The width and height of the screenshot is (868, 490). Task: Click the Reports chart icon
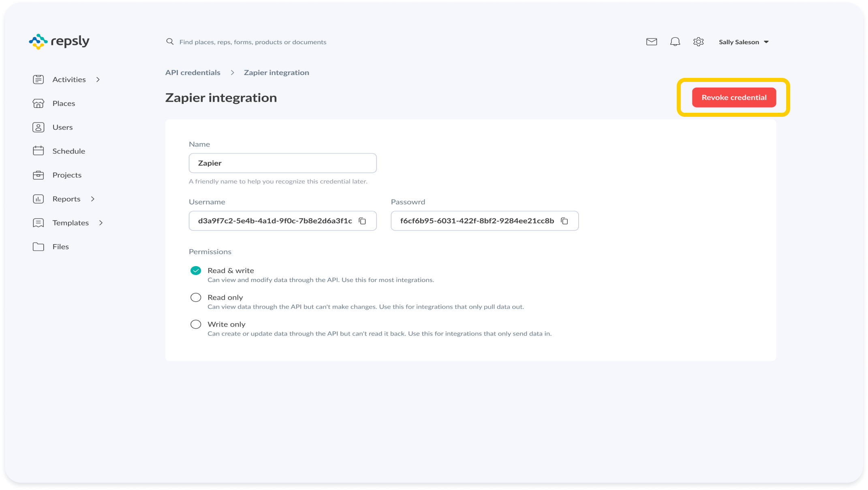pyautogui.click(x=38, y=199)
